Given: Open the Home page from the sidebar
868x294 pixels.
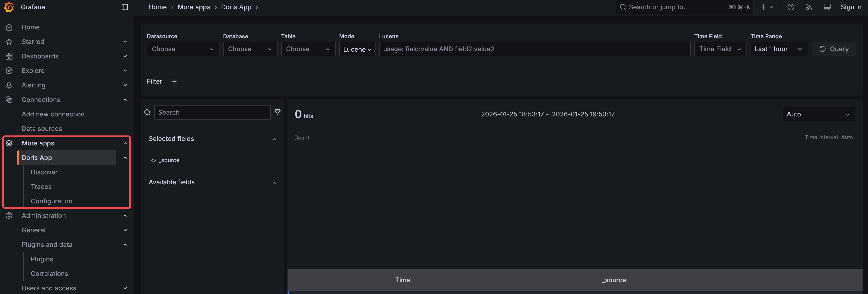Looking at the screenshot, I should tap(31, 27).
